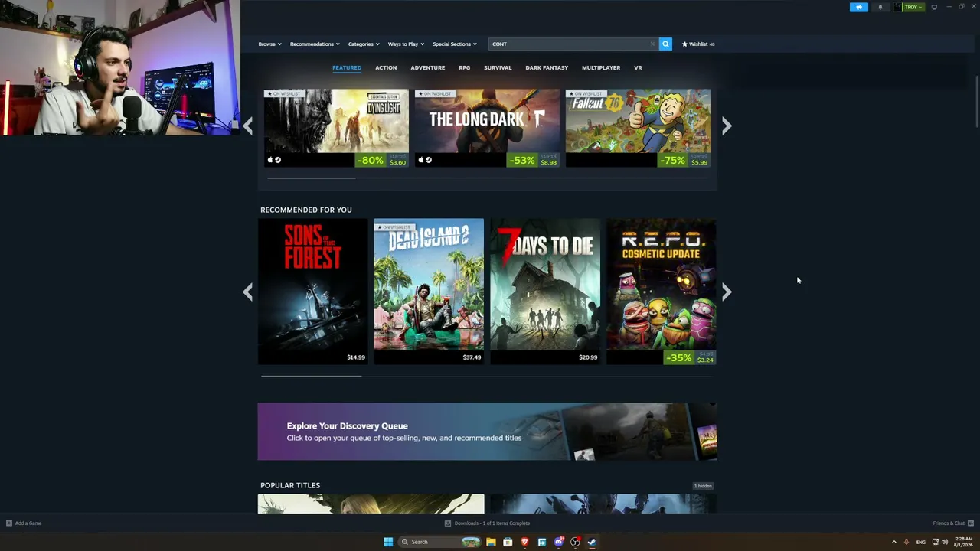
Task: Open The Long Dark featured card
Action: pos(487,129)
